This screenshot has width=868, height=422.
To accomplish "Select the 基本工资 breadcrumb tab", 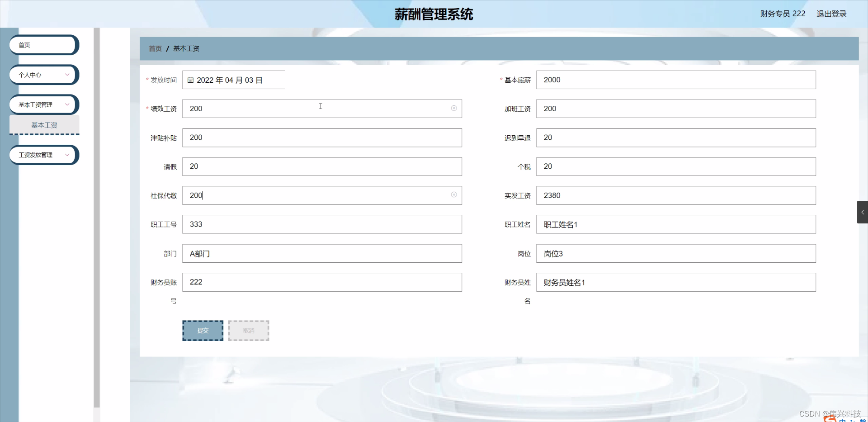I will 186,48.
